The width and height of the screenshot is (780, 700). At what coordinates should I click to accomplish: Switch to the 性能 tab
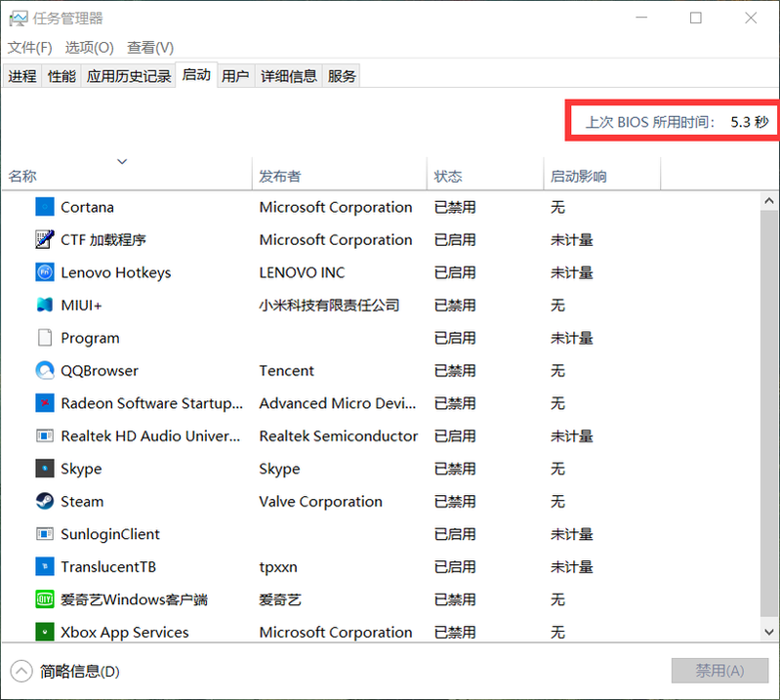tap(62, 76)
